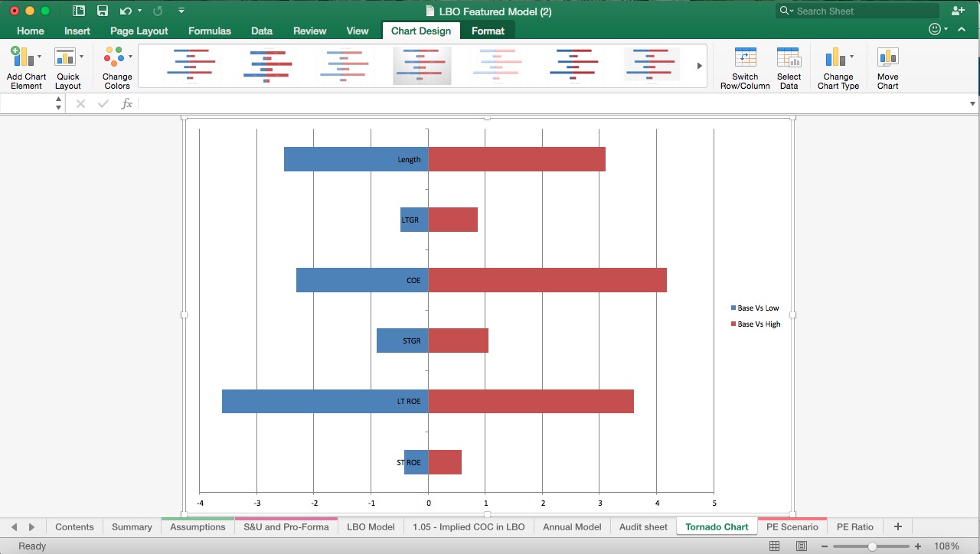980x554 pixels.
Task: Click the sheet grid view toggle in status bar
Action: point(775,545)
